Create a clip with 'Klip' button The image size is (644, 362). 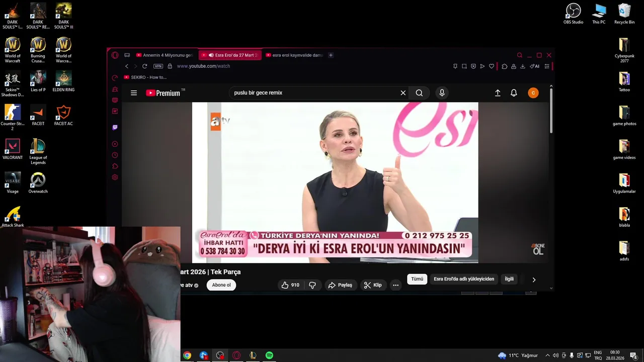[373, 285]
